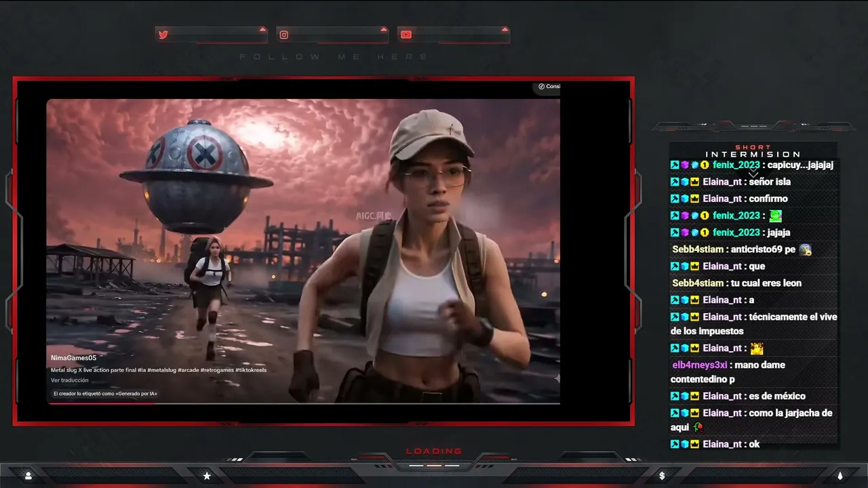Click the arrow badge beside Elaina_nt's 'ok'
The height and width of the screenshot is (488, 868).
coord(675,445)
